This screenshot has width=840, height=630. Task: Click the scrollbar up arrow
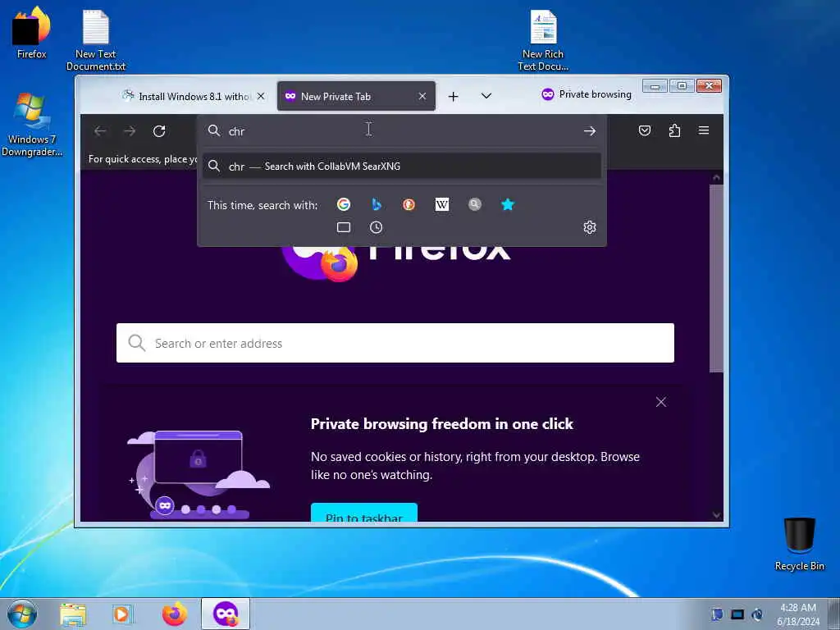click(717, 178)
